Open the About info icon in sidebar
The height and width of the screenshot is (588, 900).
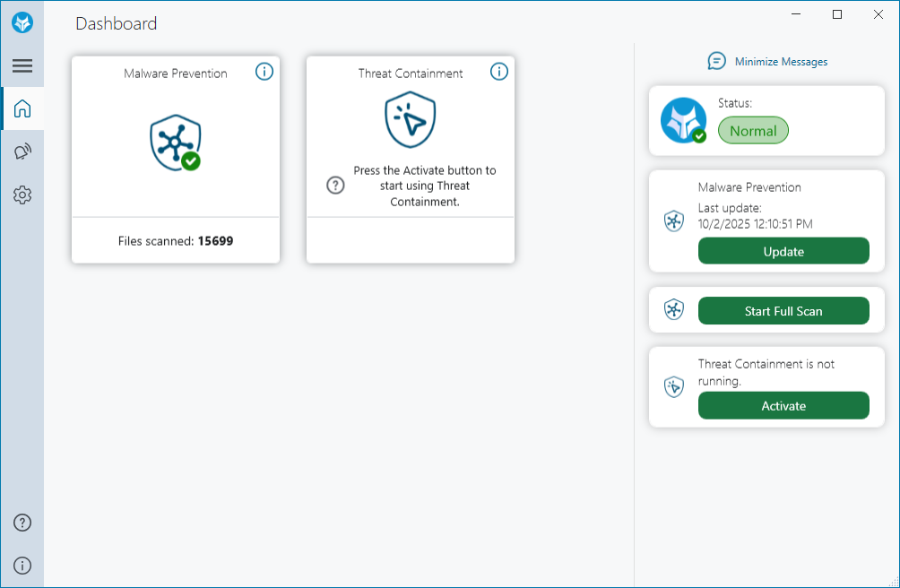pyautogui.click(x=22, y=566)
